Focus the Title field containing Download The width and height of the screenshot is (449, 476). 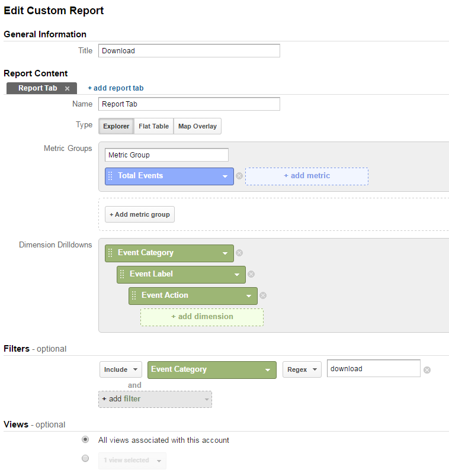(189, 51)
